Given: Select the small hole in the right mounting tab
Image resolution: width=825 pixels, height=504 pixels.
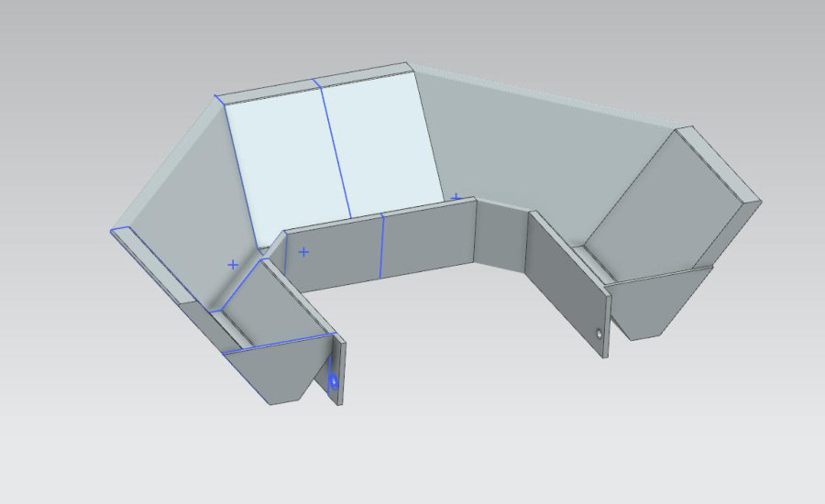Looking at the screenshot, I should pyautogui.click(x=599, y=333).
